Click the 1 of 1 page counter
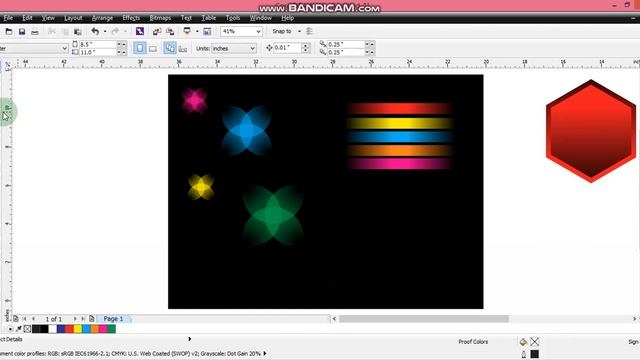 [x=54, y=319]
